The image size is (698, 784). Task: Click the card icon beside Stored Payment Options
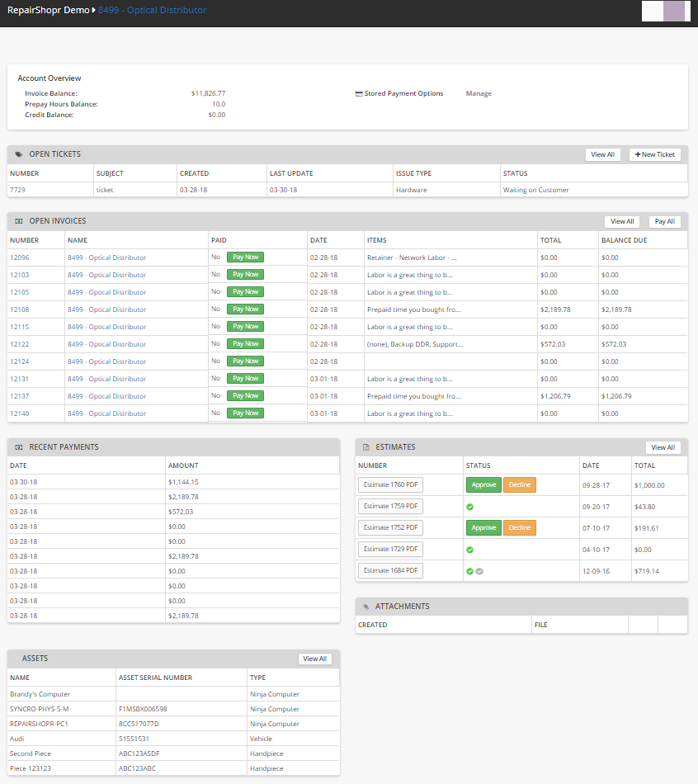coord(359,93)
